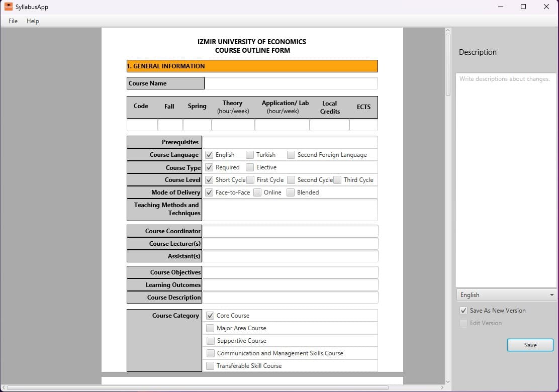Click the Save button
559x392 pixels.
[530, 345]
